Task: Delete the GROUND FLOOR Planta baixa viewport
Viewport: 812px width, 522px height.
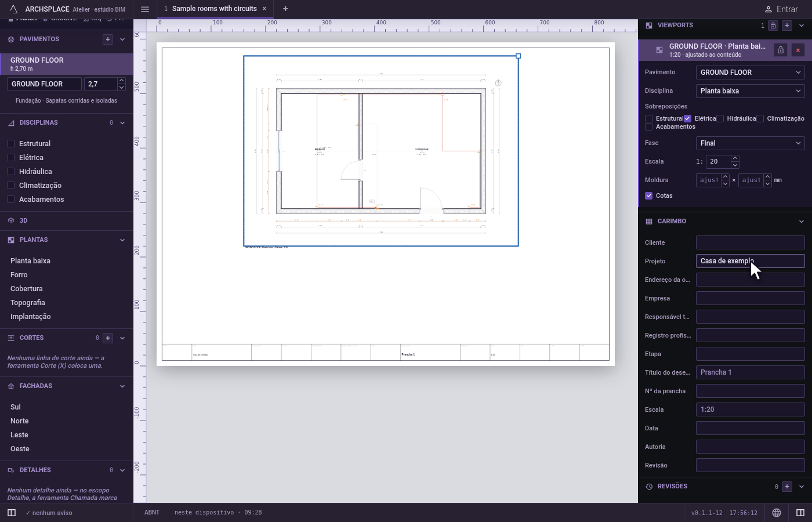Action: [798, 50]
